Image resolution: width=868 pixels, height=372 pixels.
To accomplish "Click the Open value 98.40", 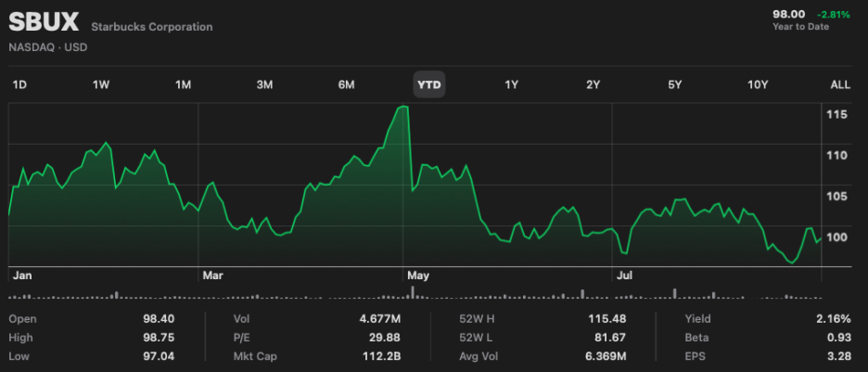I will (x=159, y=319).
